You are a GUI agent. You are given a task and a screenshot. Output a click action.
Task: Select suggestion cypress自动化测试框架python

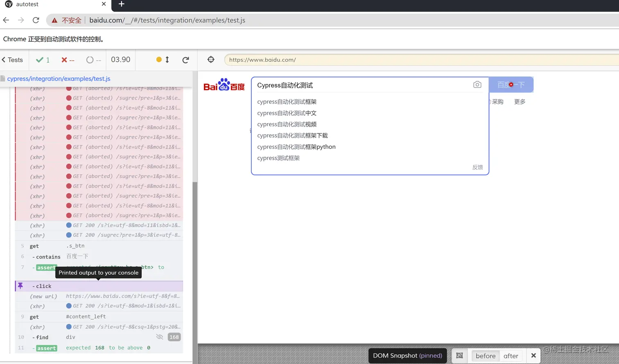296,147
